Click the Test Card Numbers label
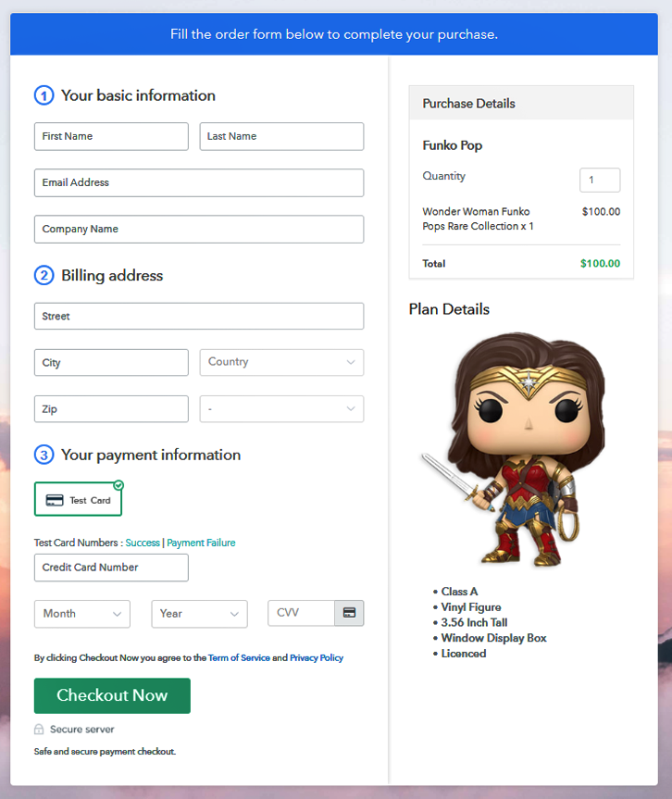This screenshot has height=799, width=672. [79, 543]
